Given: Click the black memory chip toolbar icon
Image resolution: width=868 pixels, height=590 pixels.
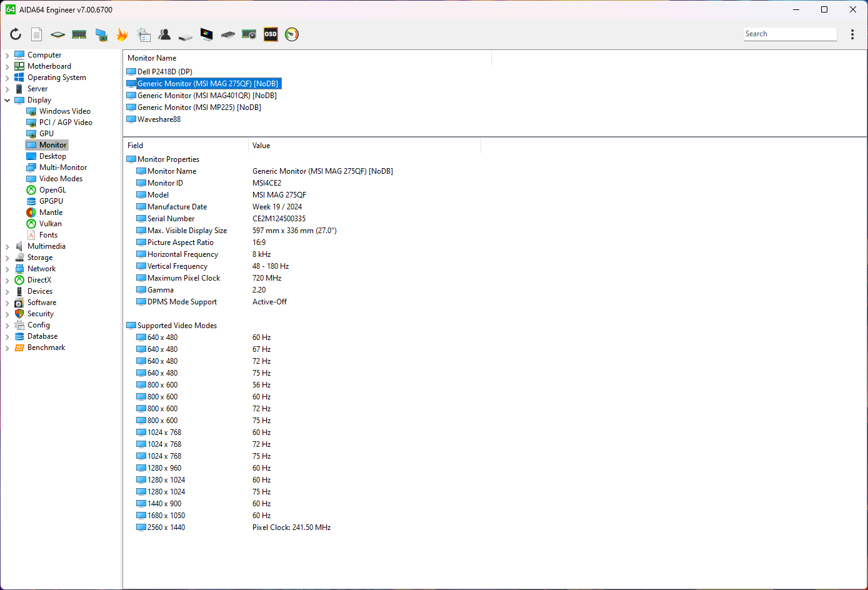Looking at the screenshot, I should pos(228,34).
